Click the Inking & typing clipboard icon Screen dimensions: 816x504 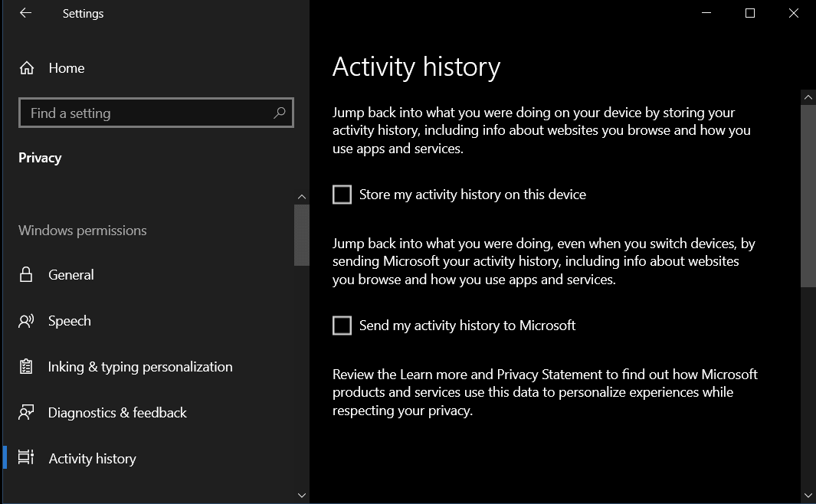pos(25,367)
